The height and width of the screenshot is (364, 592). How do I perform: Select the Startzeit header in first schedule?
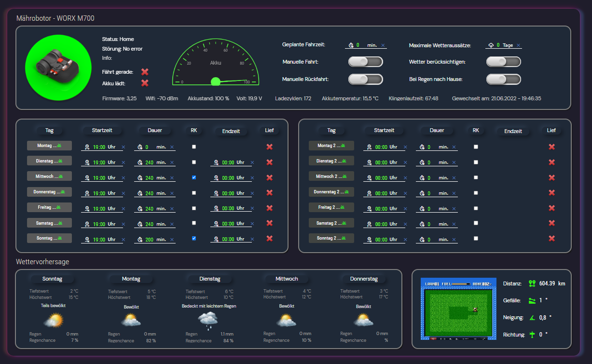(x=102, y=130)
